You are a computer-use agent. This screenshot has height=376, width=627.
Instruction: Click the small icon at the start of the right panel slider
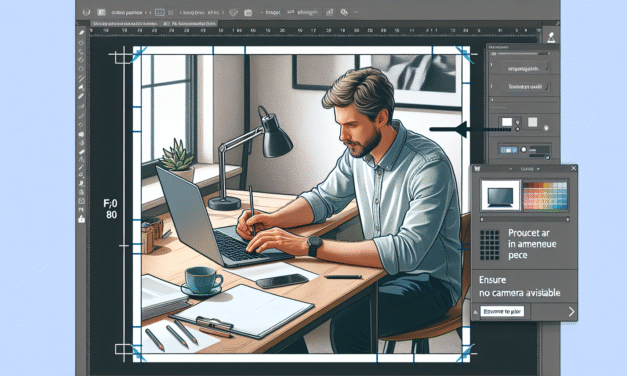pyautogui.click(x=493, y=54)
